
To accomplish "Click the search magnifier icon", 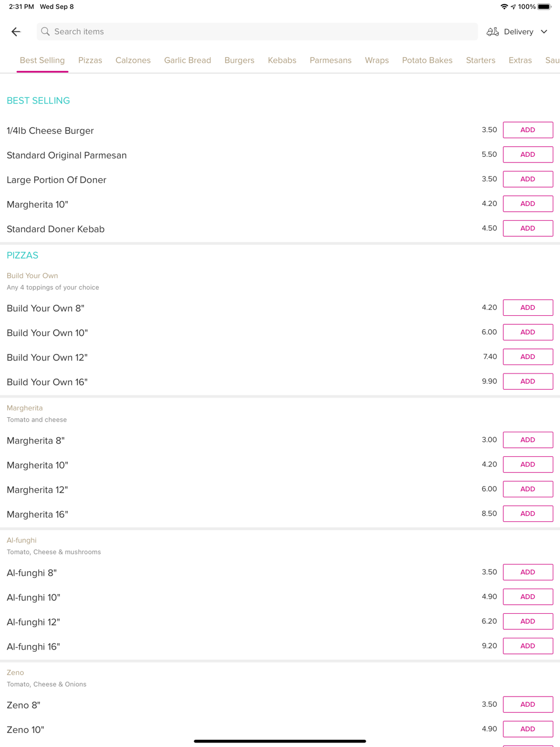I will 45,32.
